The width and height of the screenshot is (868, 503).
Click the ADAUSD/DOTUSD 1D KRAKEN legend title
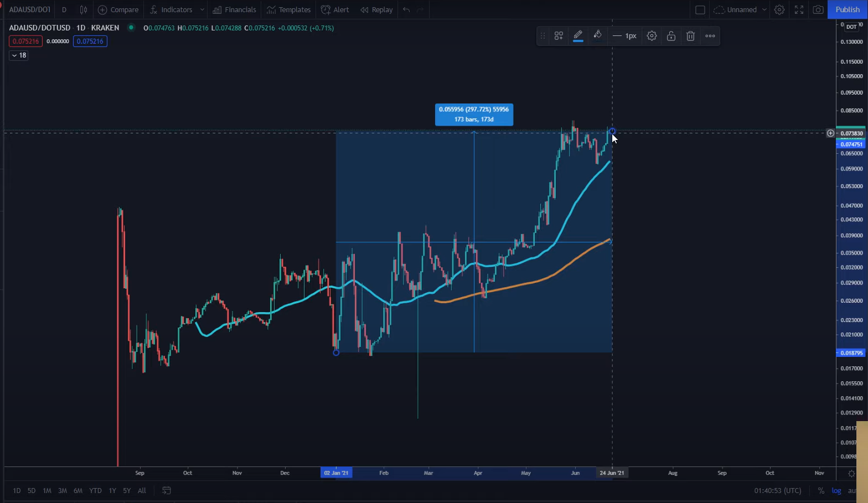click(x=64, y=28)
